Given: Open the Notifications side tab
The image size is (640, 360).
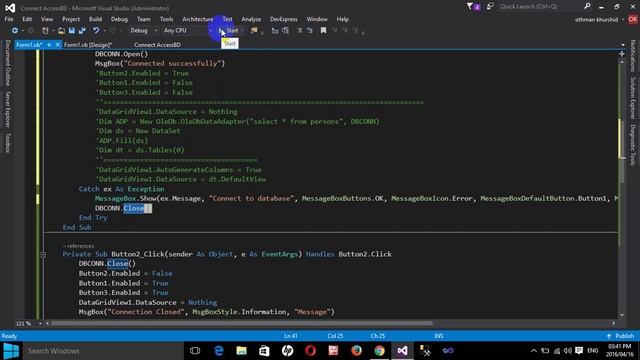Looking at the screenshot, I should pyautogui.click(x=633, y=56).
